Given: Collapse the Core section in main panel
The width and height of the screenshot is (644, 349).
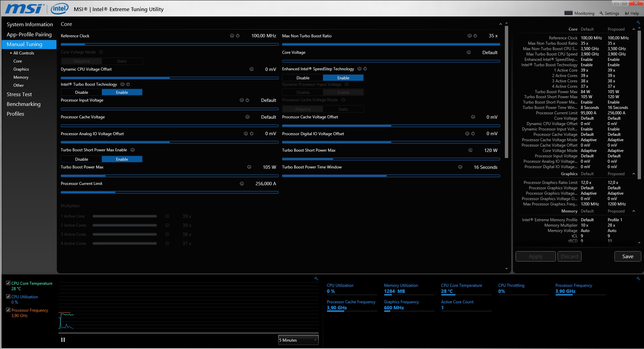Looking at the screenshot, I should pos(500,24).
